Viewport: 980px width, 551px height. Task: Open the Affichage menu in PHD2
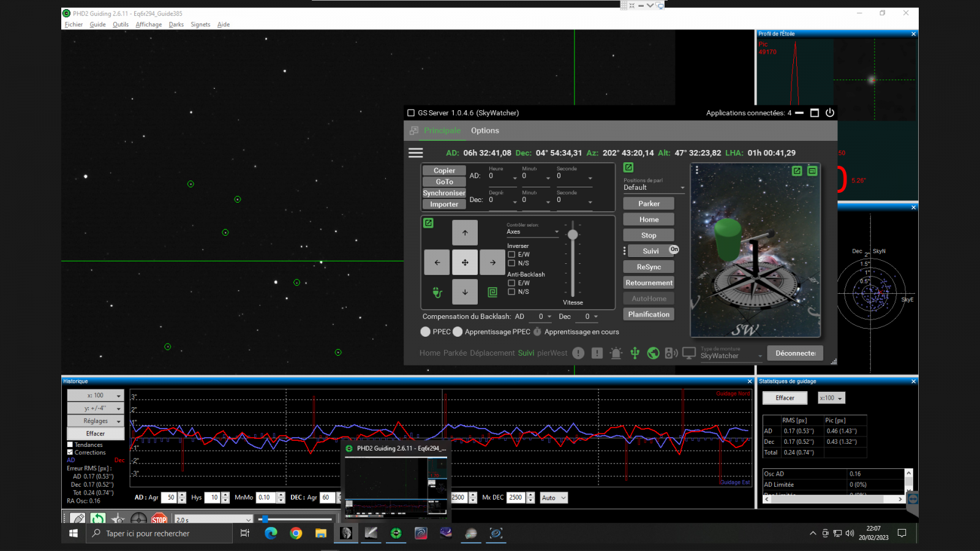click(x=149, y=24)
